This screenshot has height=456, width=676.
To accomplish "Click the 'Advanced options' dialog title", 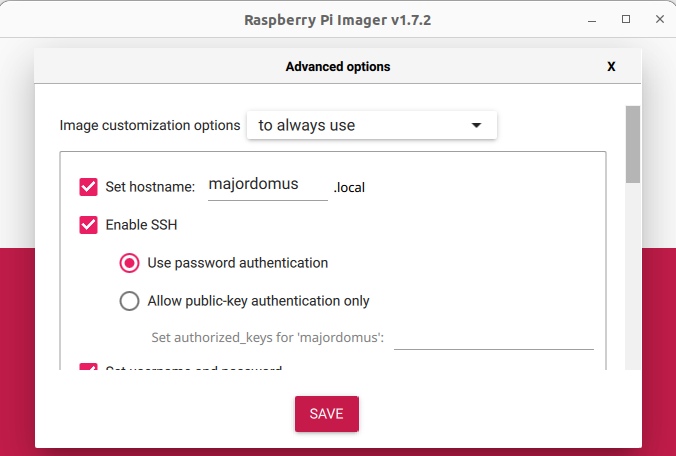I will [x=338, y=67].
